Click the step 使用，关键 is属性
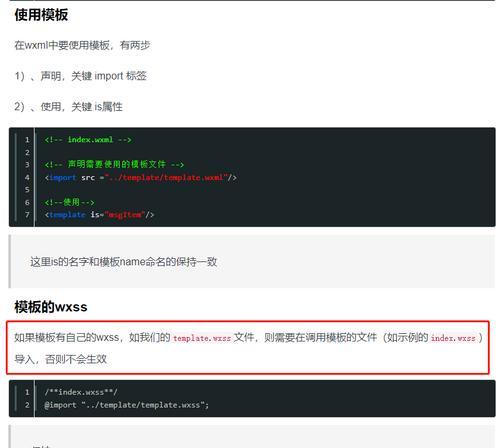 [x=68, y=107]
